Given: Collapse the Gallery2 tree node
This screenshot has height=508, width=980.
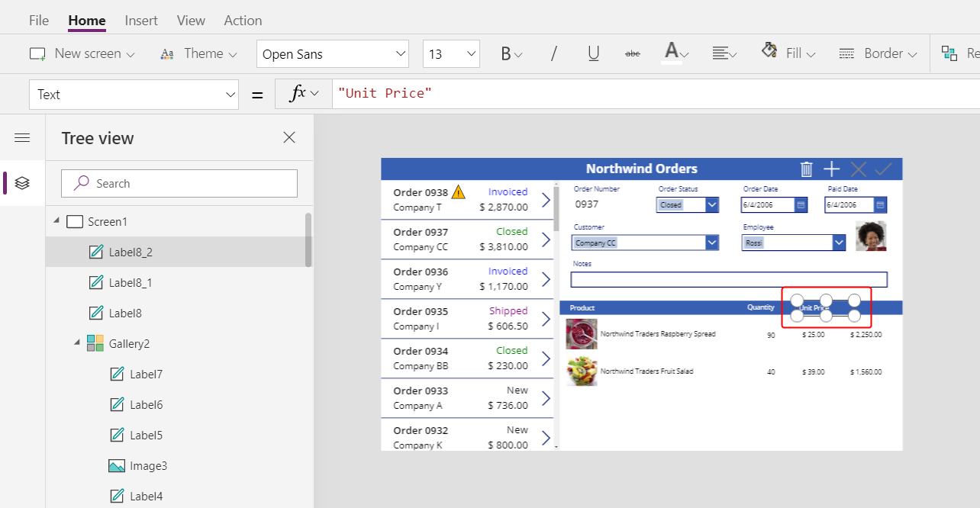Looking at the screenshot, I should (x=76, y=343).
